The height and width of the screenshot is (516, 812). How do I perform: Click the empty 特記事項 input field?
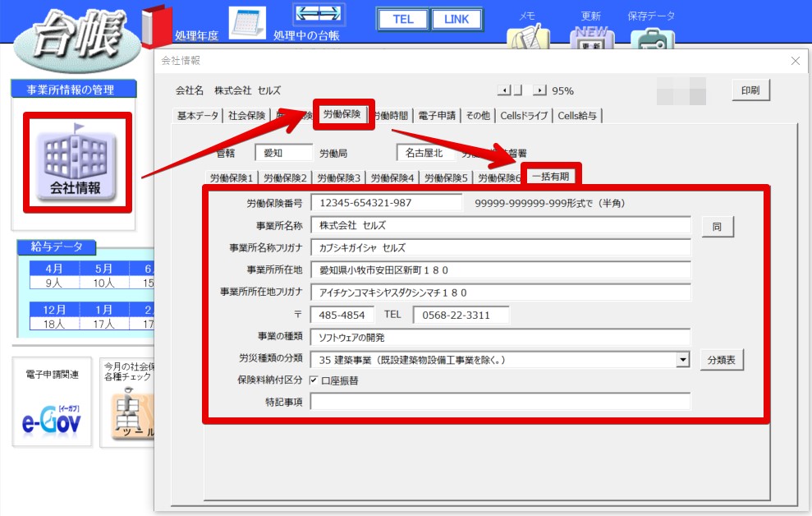[500, 402]
